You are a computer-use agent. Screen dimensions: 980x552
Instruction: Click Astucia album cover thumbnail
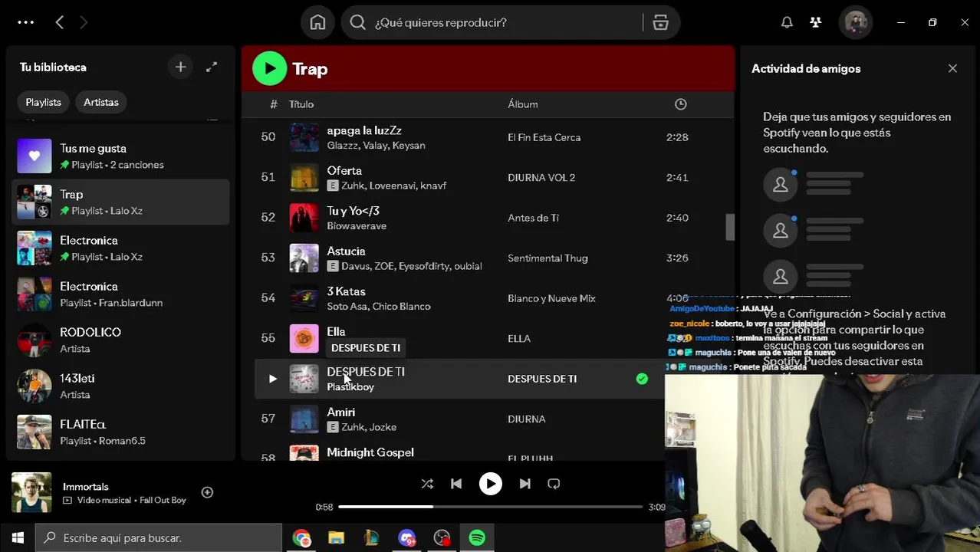pos(304,258)
